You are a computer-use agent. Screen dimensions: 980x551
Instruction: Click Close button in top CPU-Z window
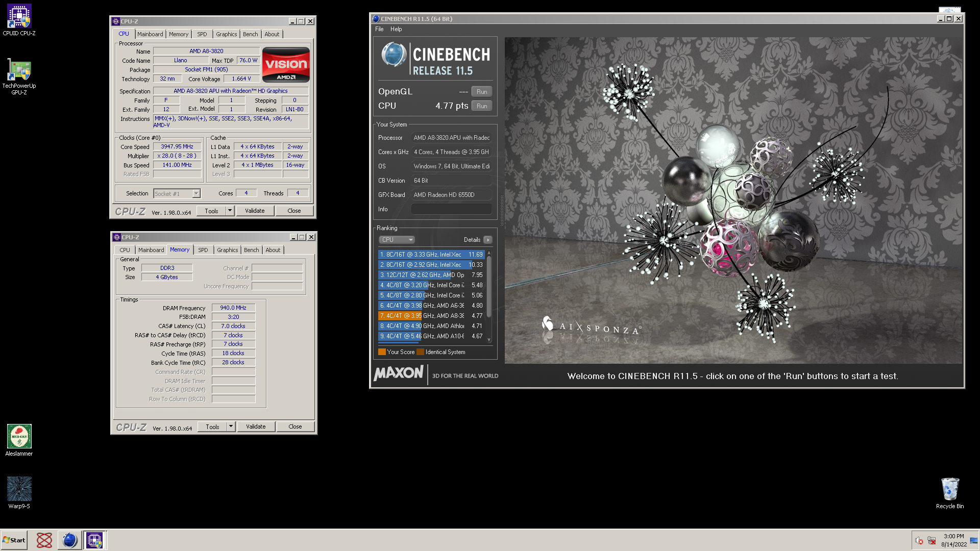[x=294, y=211]
